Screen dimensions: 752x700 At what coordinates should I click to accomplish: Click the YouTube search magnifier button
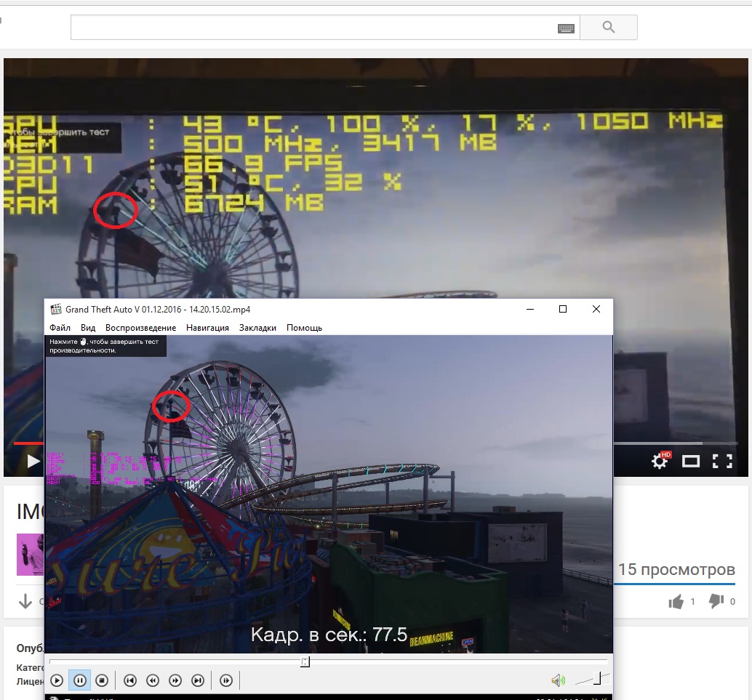(609, 28)
